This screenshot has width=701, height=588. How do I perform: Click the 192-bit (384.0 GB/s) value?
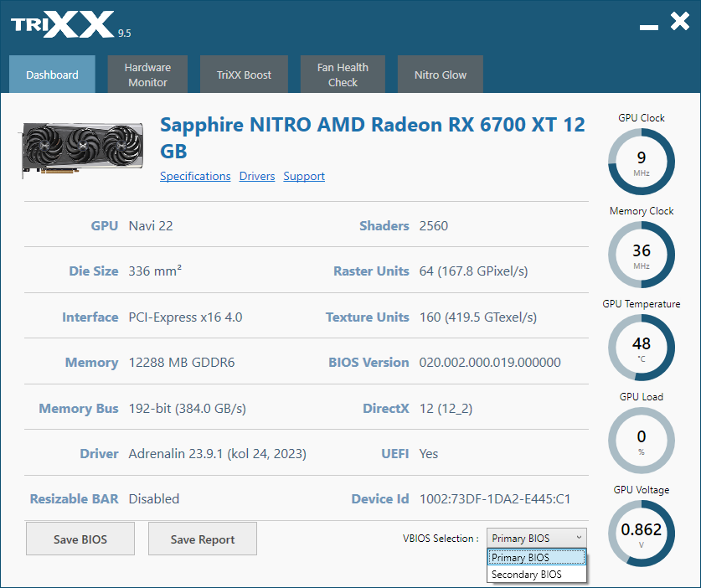[x=188, y=408]
